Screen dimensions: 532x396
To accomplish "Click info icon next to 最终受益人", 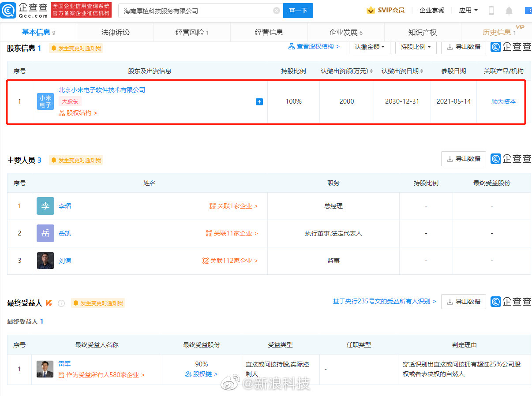I will pyautogui.click(x=61, y=303).
